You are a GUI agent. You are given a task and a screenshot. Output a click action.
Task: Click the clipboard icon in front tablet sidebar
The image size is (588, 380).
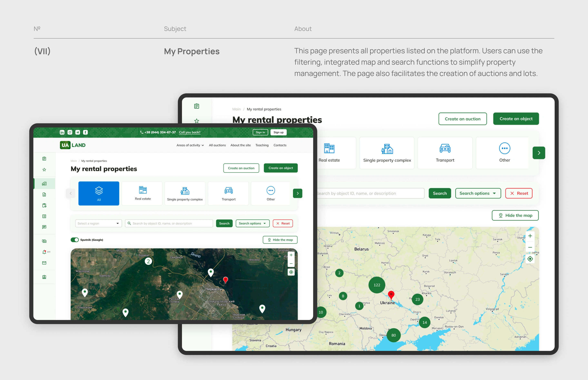tap(44, 159)
